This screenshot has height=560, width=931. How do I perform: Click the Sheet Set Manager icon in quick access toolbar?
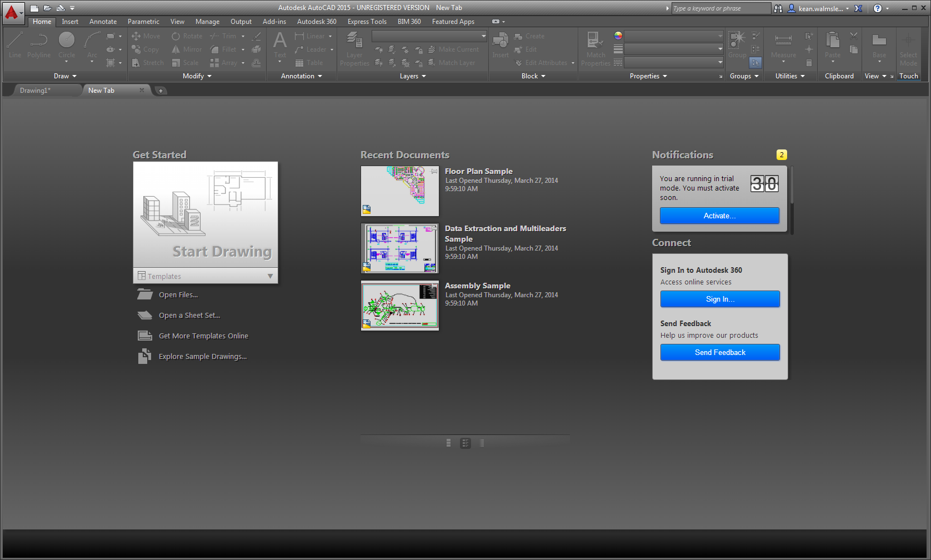61,8
